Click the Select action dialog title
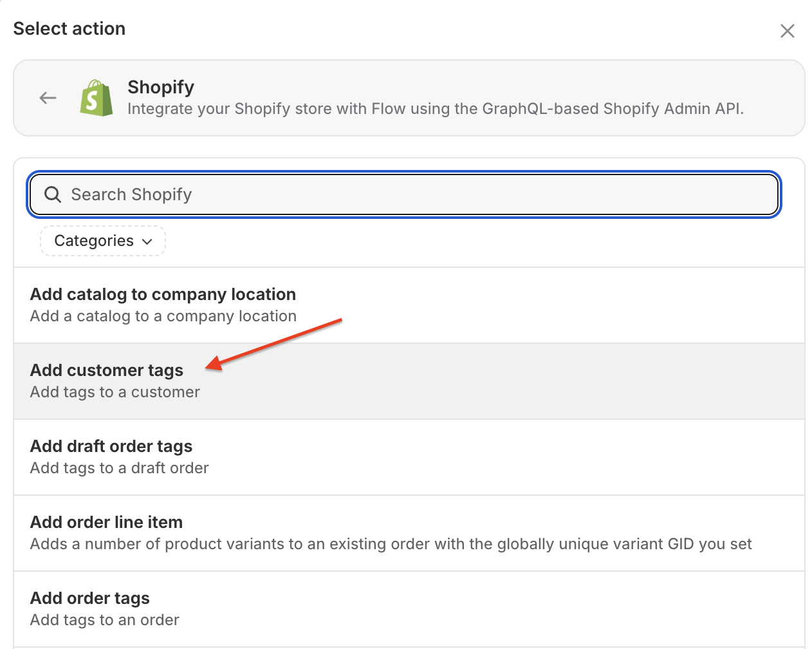Image resolution: width=812 pixels, height=649 pixels. click(69, 28)
